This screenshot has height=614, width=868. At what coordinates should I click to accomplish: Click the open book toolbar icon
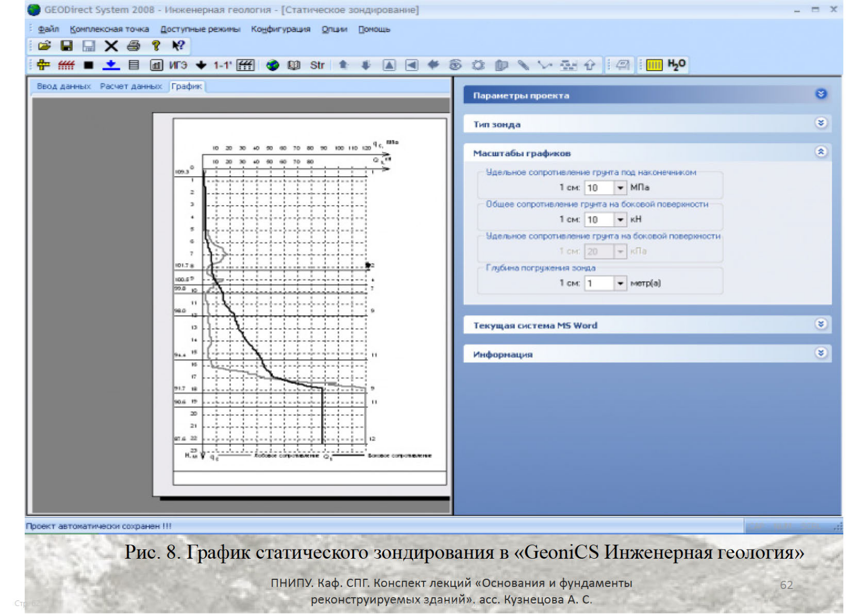294,66
